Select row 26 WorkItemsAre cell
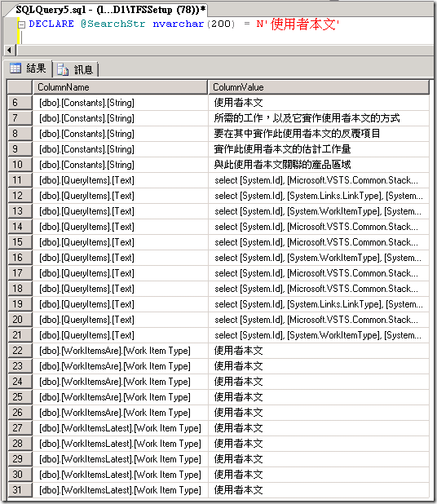This screenshot has height=504, width=437. (120, 413)
